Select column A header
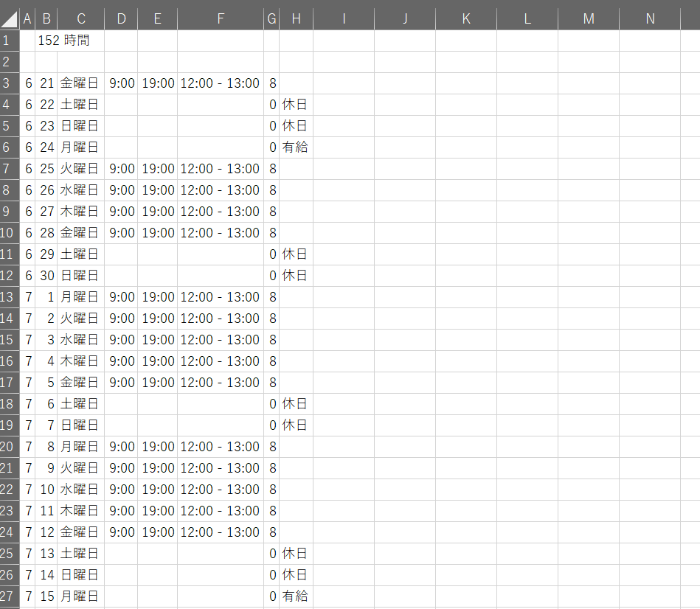Image resolution: width=700 pixels, height=609 pixels. tap(27, 18)
